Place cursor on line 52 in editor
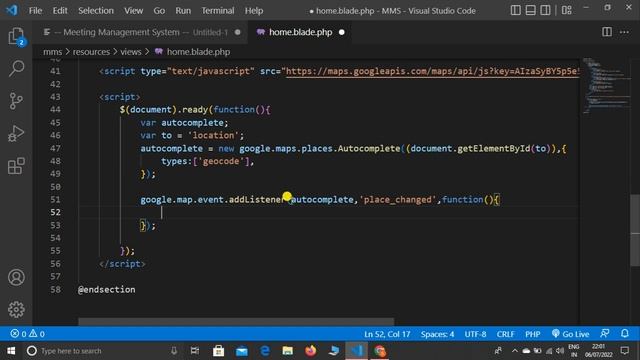 [328, 212]
